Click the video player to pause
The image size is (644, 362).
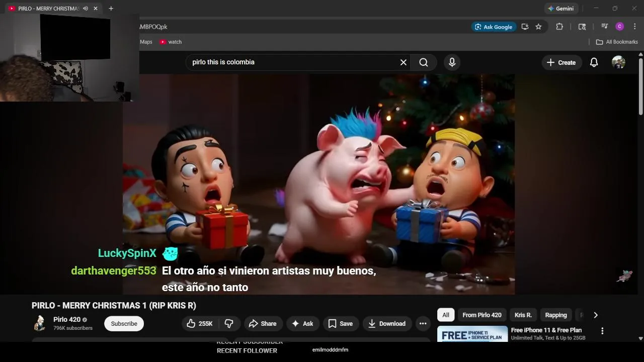click(x=318, y=184)
